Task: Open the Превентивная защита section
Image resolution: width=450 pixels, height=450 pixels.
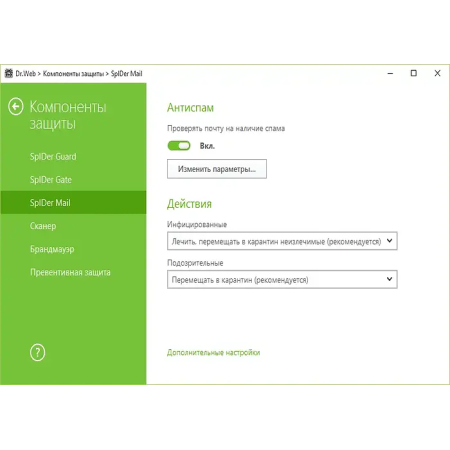Action: 70,272
